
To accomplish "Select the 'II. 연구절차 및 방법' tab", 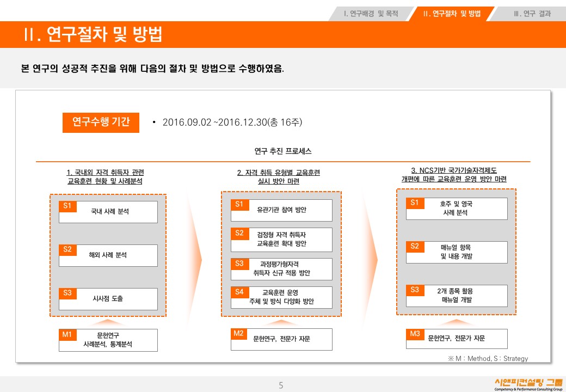I will [x=452, y=14].
